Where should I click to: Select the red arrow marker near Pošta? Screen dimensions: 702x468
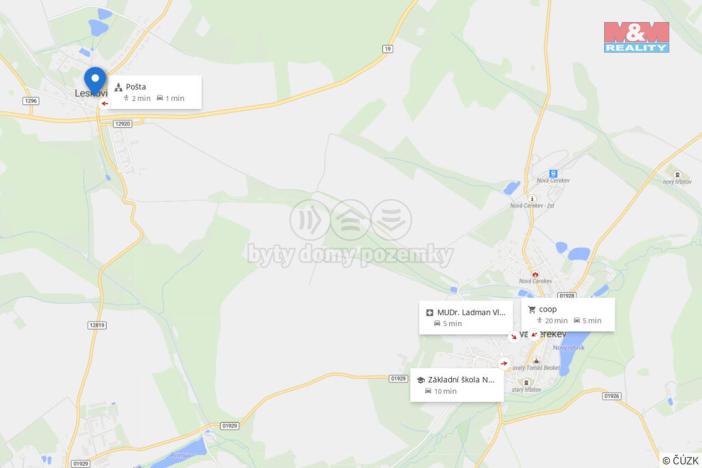(105, 103)
